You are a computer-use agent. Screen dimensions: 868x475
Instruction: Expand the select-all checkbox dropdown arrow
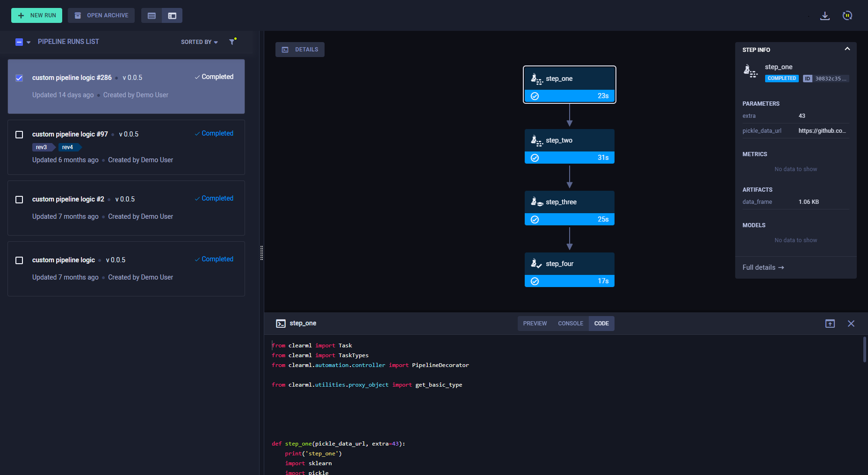click(x=29, y=42)
